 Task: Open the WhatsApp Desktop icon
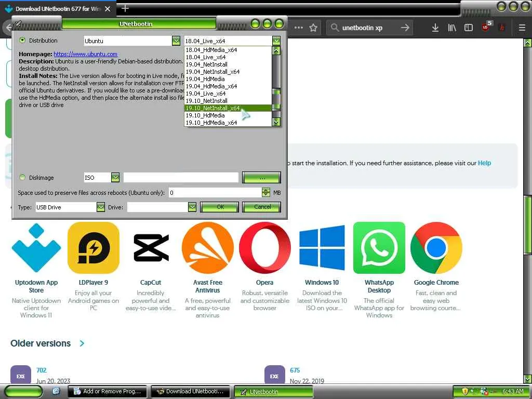pos(379,248)
